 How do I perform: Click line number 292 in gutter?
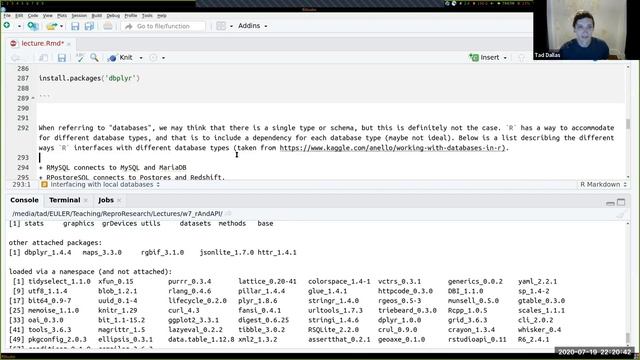[23, 128]
